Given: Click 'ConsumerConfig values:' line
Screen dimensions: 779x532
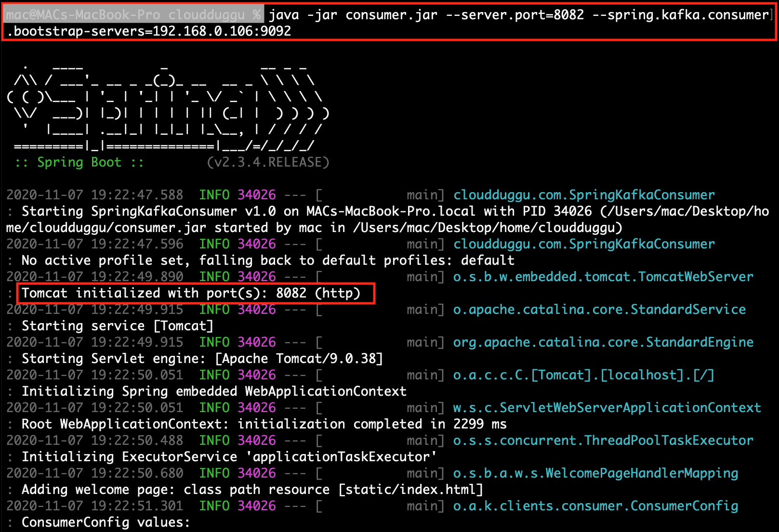Looking at the screenshot, I should click(x=106, y=522).
